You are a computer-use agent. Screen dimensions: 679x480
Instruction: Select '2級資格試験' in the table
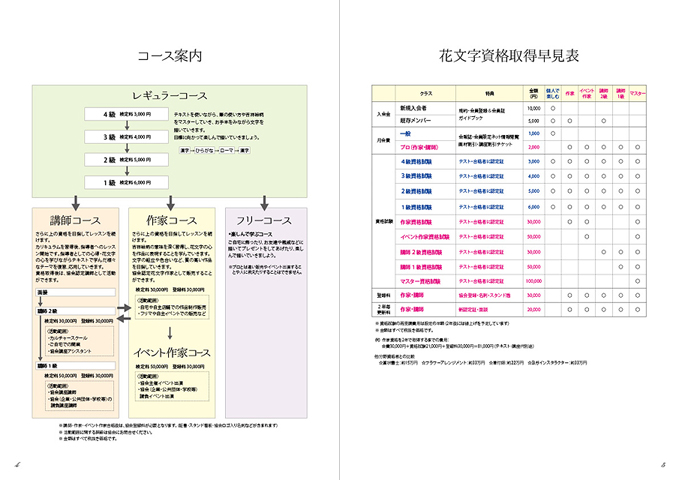tap(417, 191)
